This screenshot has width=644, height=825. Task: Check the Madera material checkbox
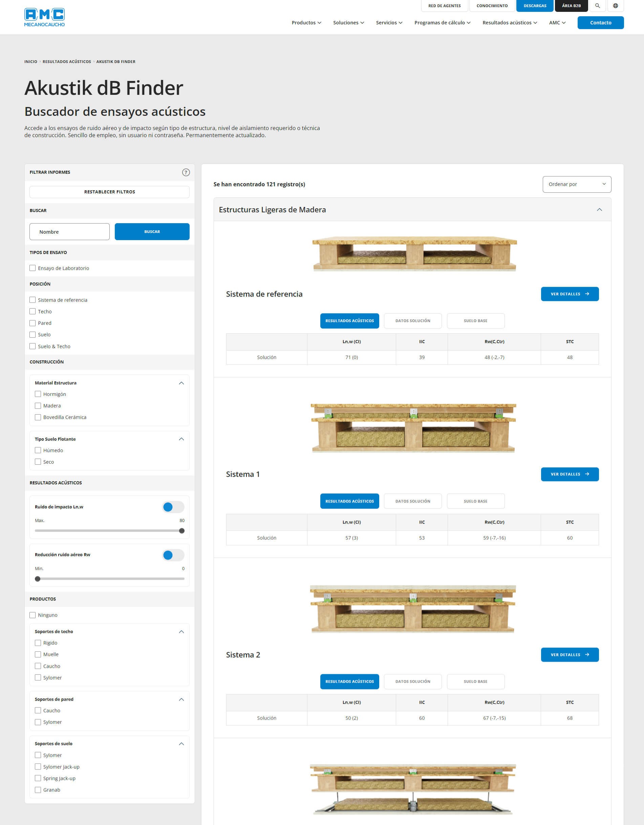(x=38, y=405)
